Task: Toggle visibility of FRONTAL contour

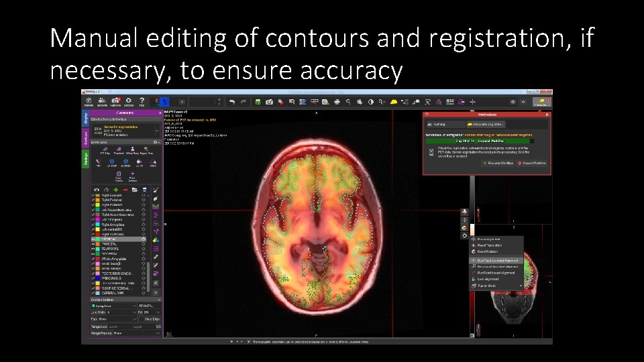Action: point(93,239)
